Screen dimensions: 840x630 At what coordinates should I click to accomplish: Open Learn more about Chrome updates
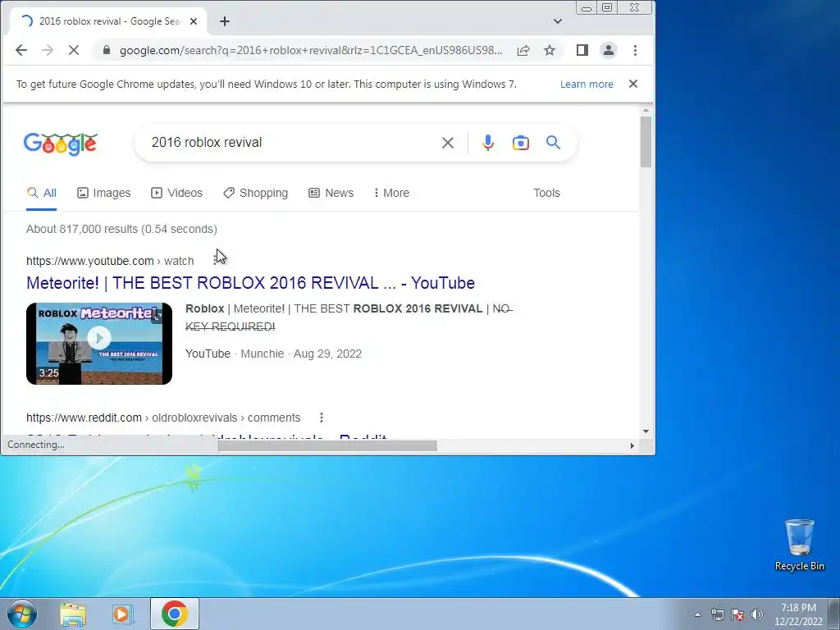(x=587, y=84)
